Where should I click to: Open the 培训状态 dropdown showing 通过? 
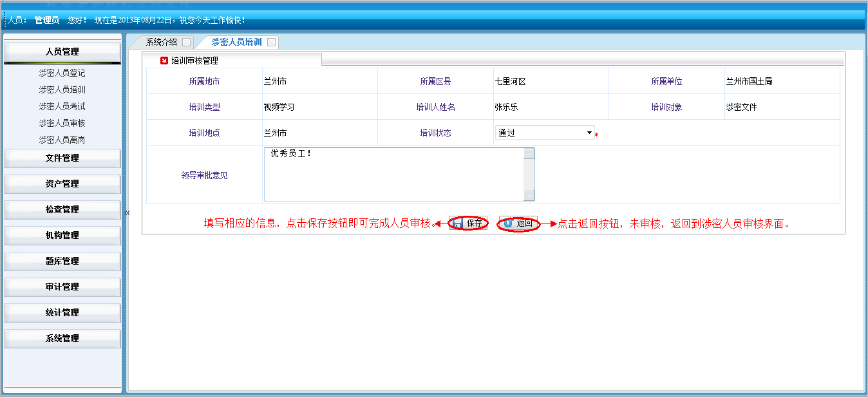tap(545, 133)
